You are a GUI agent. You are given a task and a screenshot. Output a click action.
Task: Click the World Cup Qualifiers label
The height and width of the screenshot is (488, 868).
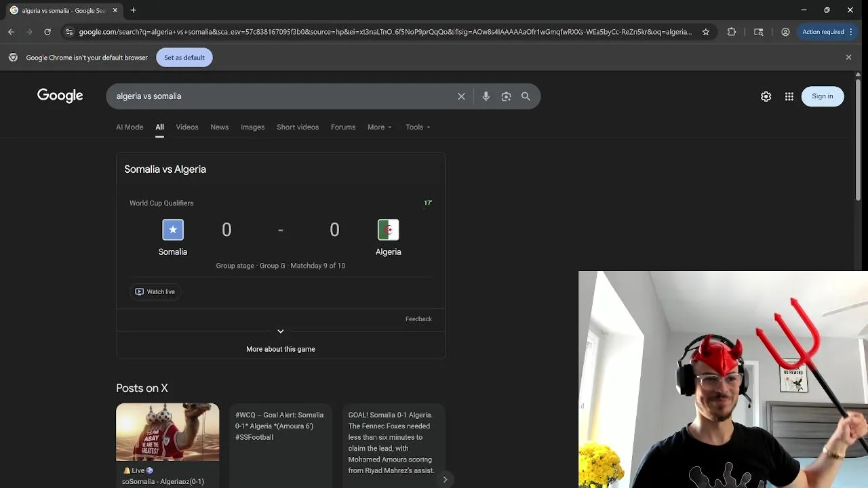tap(161, 203)
